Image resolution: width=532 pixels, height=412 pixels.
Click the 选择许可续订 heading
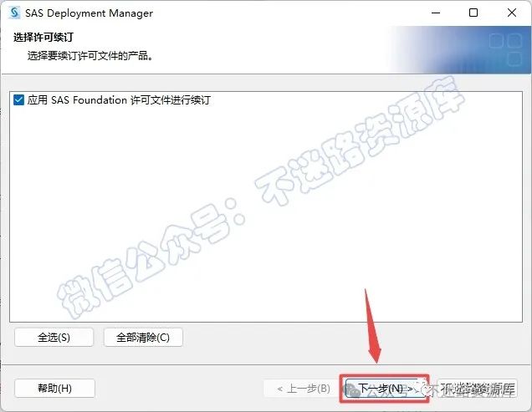pyautogui.click(x=43, y=37)
